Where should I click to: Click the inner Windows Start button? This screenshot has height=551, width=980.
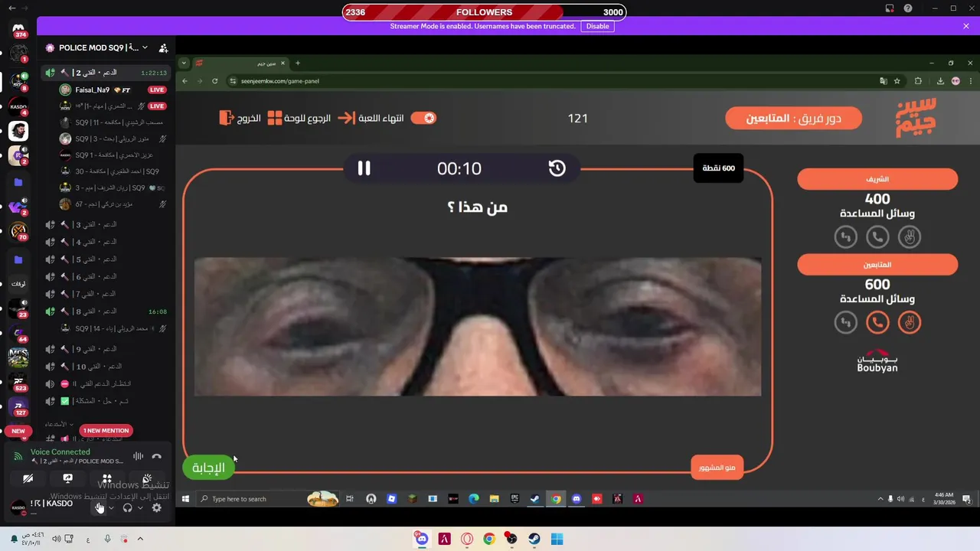tap(185, 499)
